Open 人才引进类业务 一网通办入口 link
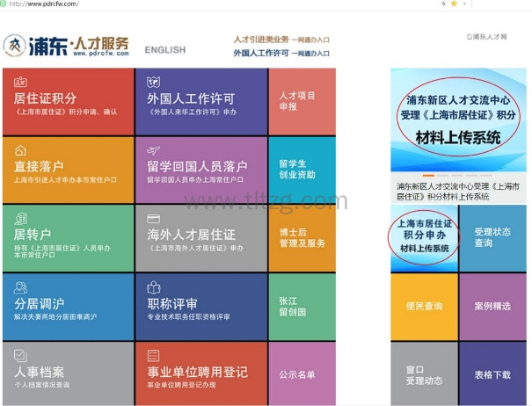 coord(280,40)
